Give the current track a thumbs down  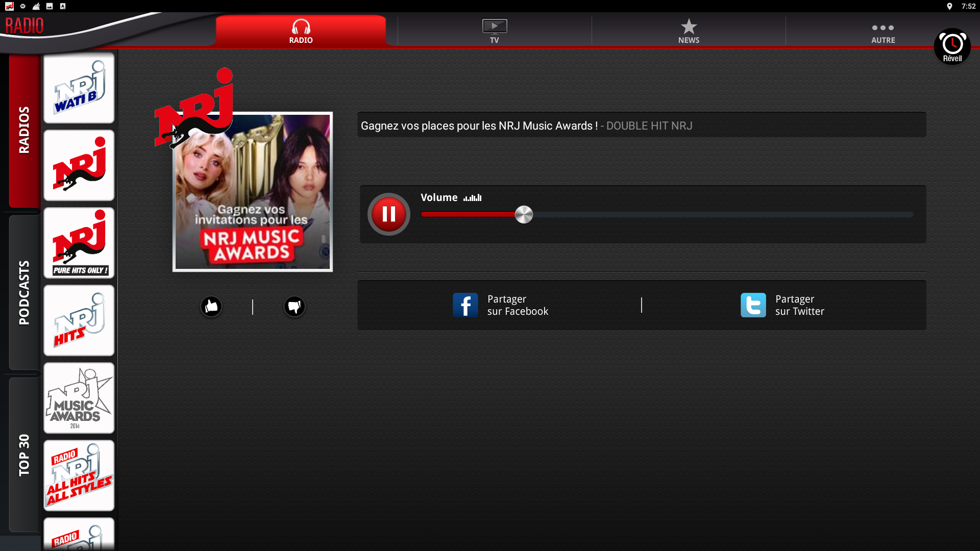(295, 306)
